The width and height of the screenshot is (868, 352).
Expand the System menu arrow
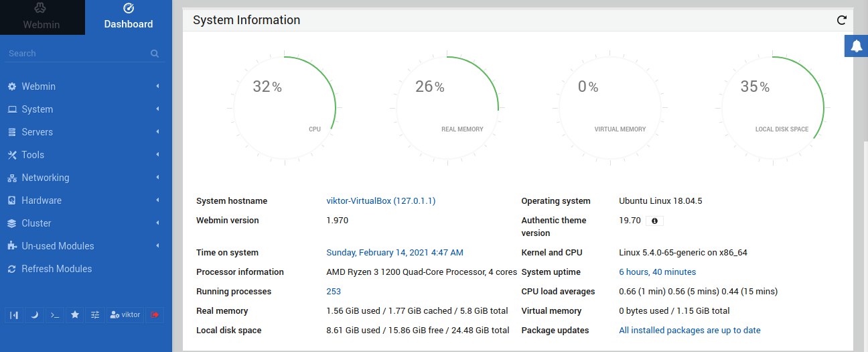click(157, 109)
